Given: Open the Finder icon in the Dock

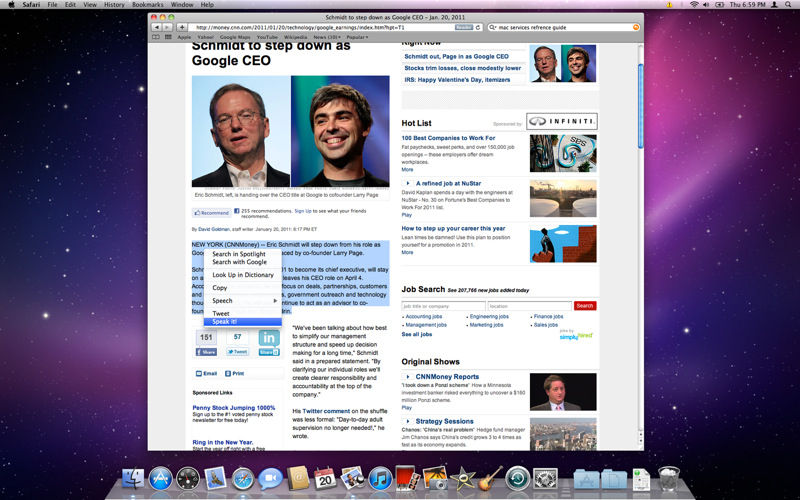Looking at the screenshot, I should (133, 479).
